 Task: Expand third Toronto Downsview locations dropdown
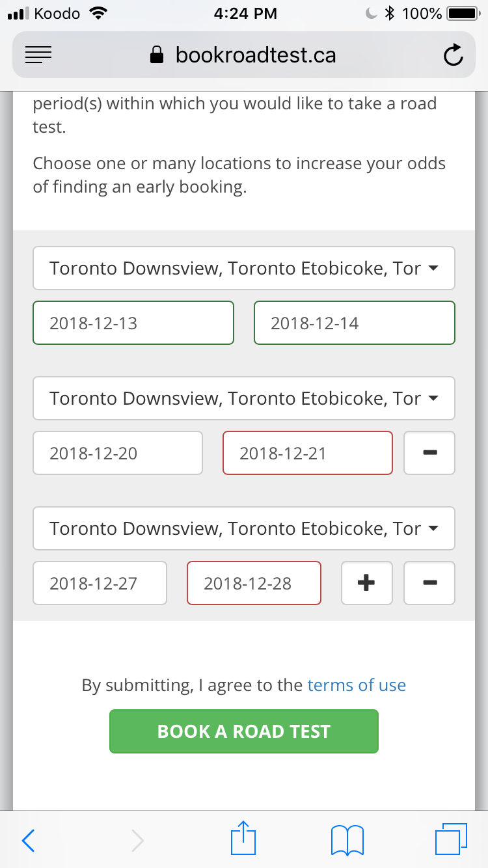coord(244,528)
